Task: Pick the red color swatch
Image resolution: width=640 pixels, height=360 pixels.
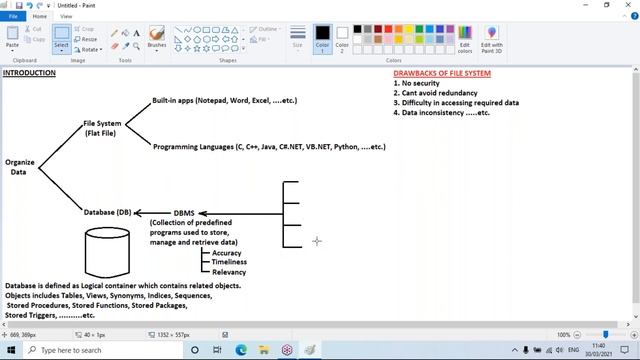Action: (388, 29)
